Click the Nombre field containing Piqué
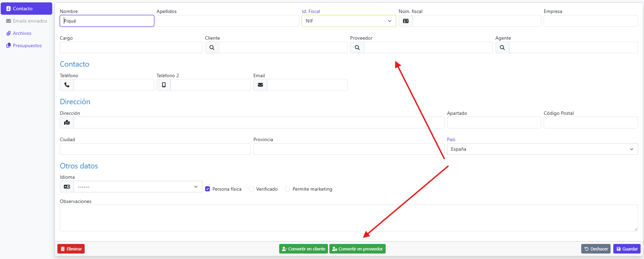This screenshot has width=644, height=259. pyautogui.click(x=107, y=21)
